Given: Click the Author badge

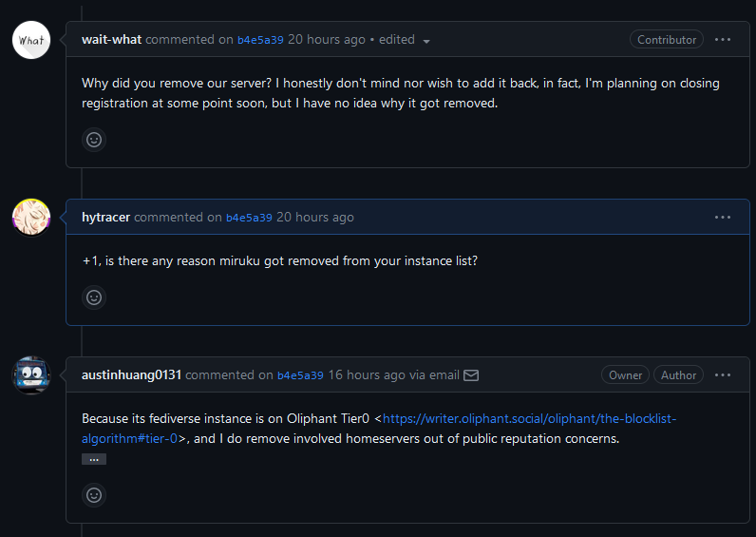Looking at the screenshot, I should point(678,375).
